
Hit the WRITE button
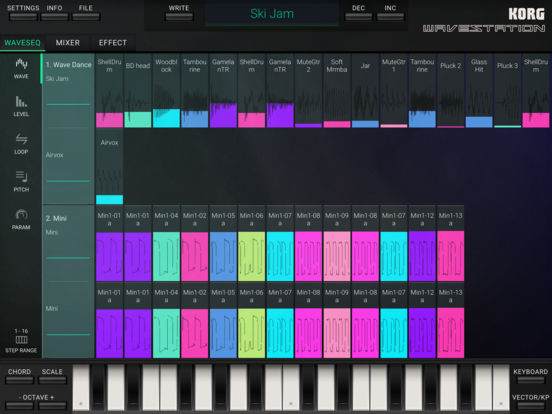pyautogui.click(x=179, y=12)
